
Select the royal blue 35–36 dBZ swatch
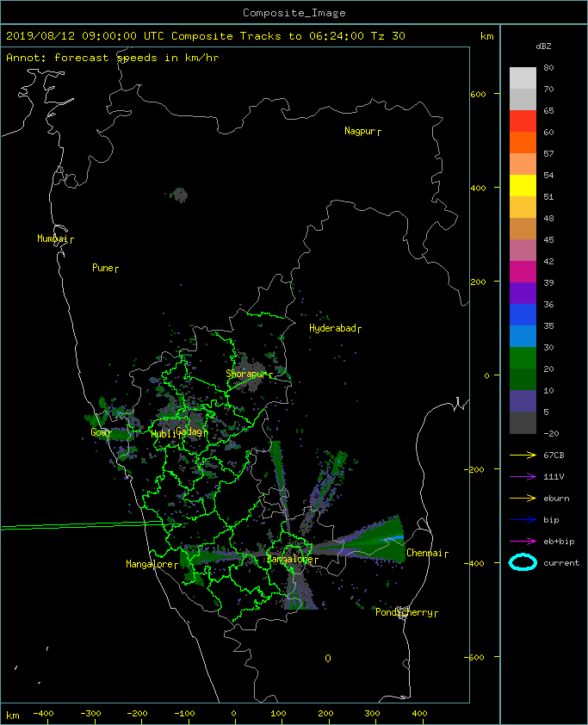click(x=523, y=314)
